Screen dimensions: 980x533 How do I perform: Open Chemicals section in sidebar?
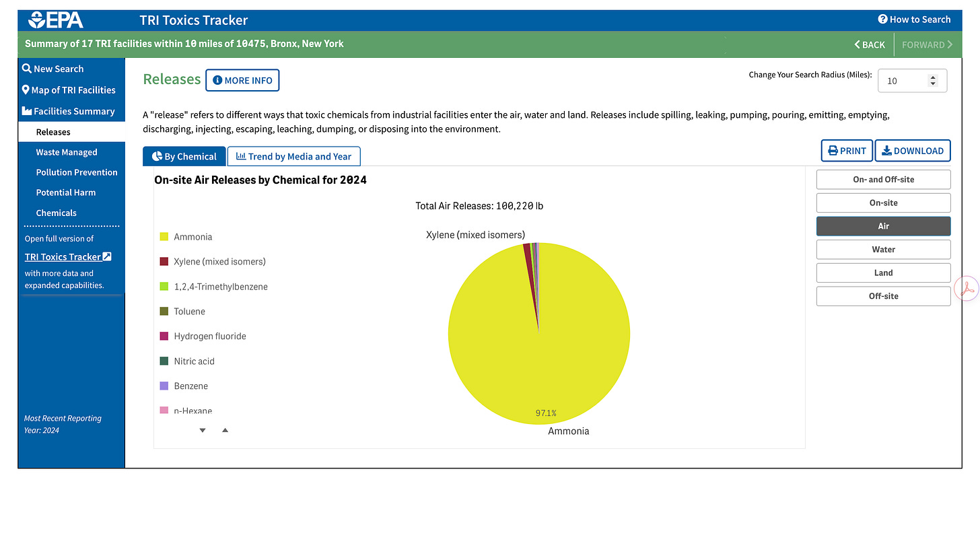(57, 213)
